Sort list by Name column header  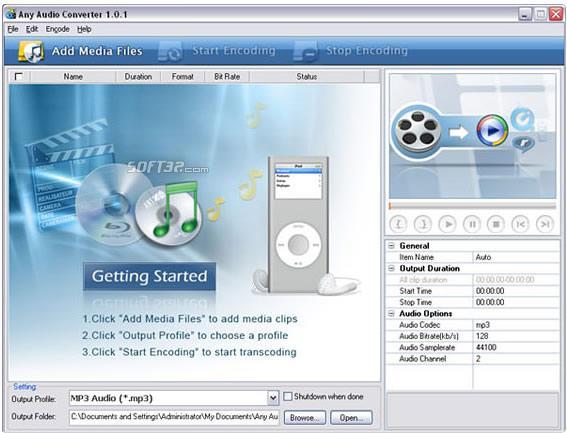[x=73, y=76]
